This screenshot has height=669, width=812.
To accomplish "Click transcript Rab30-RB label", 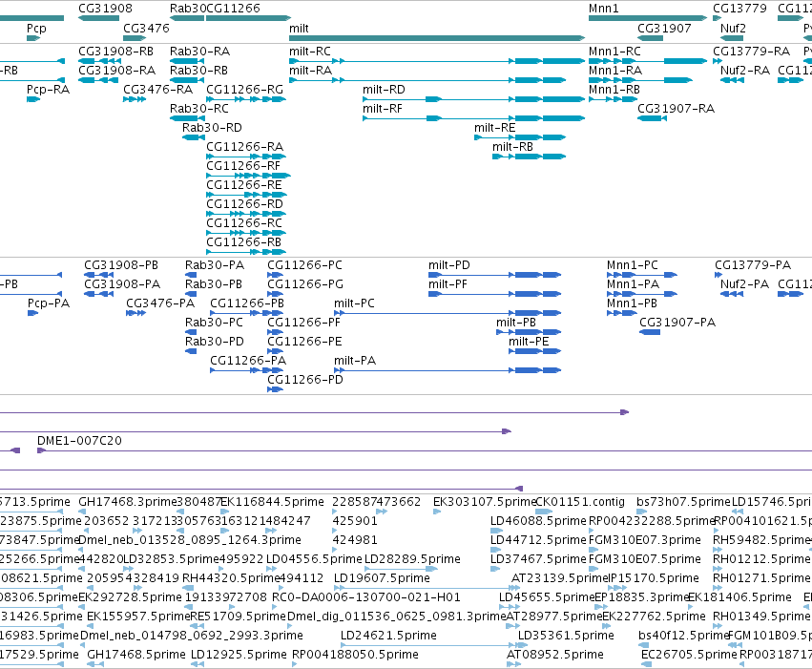I will (x=198, y=71).
